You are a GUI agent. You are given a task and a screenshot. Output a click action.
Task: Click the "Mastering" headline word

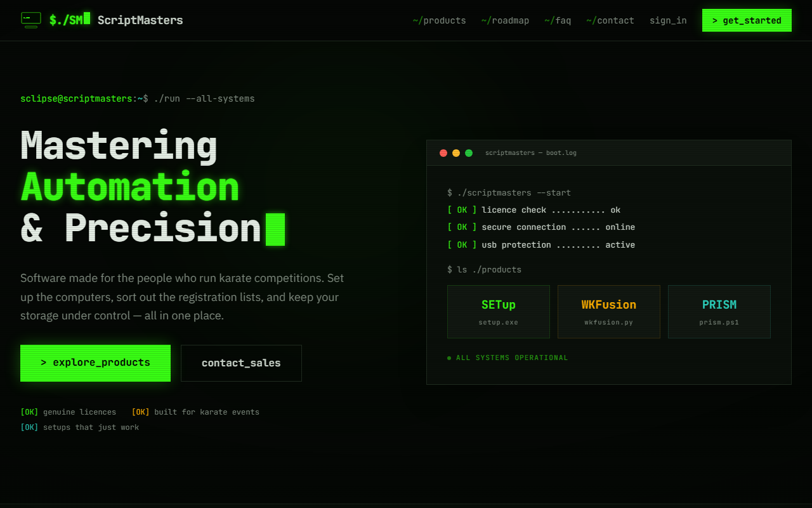point(119,146)
